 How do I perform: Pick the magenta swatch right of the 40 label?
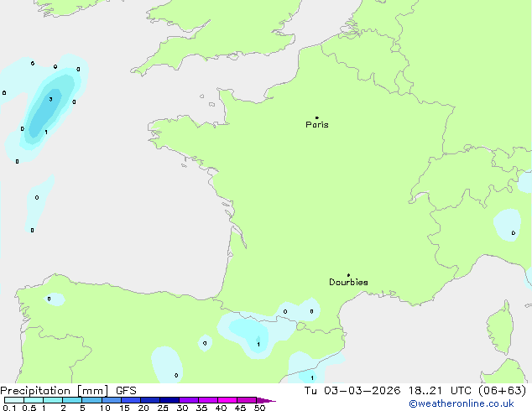227,400
